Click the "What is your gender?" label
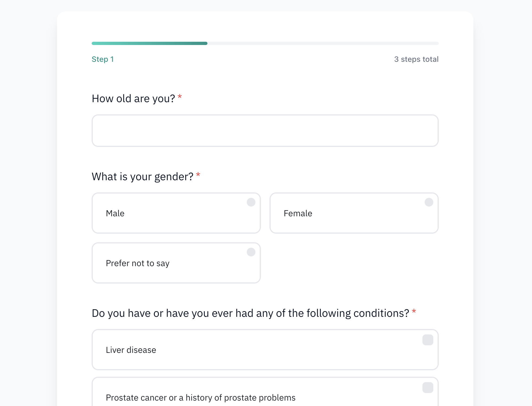This screenshot has height=406, width=532. coord(142,177)
